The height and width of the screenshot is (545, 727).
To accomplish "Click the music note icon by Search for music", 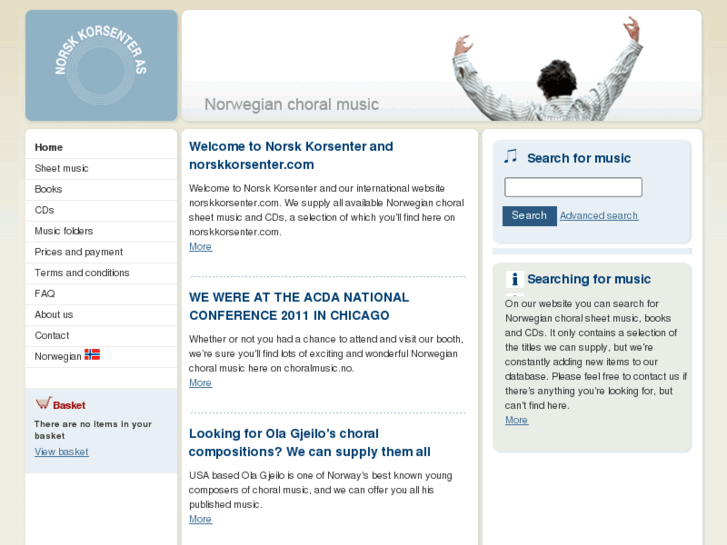I will pos(510,156).
